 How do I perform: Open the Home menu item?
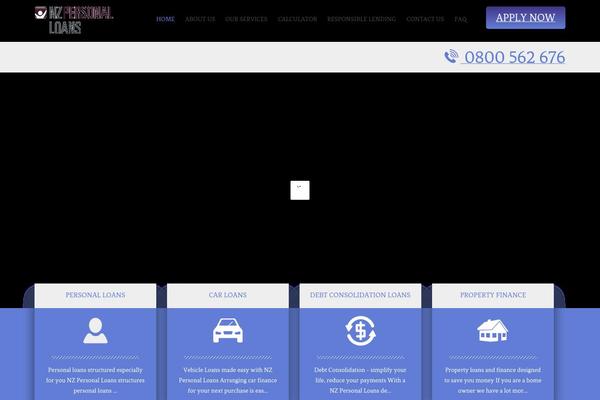(x=165, y=19)
